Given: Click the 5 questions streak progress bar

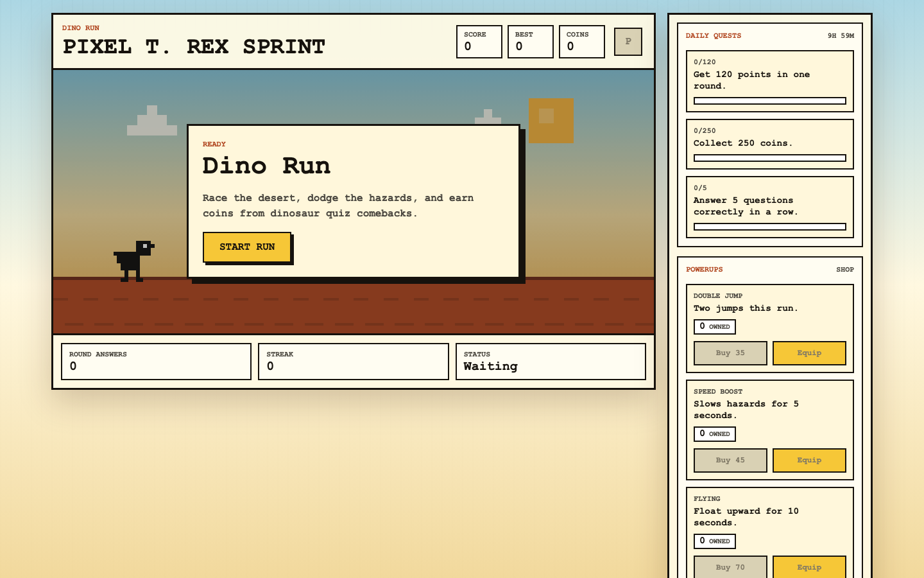Looking at the screenshot, I should pyautogui.click(x=770, y=227).
